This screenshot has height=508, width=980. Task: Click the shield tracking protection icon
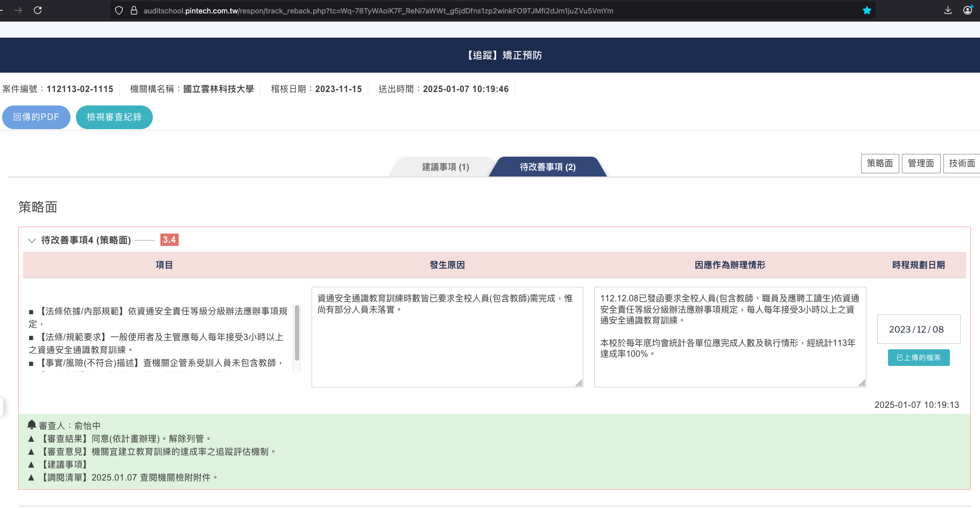pos(119,10)
